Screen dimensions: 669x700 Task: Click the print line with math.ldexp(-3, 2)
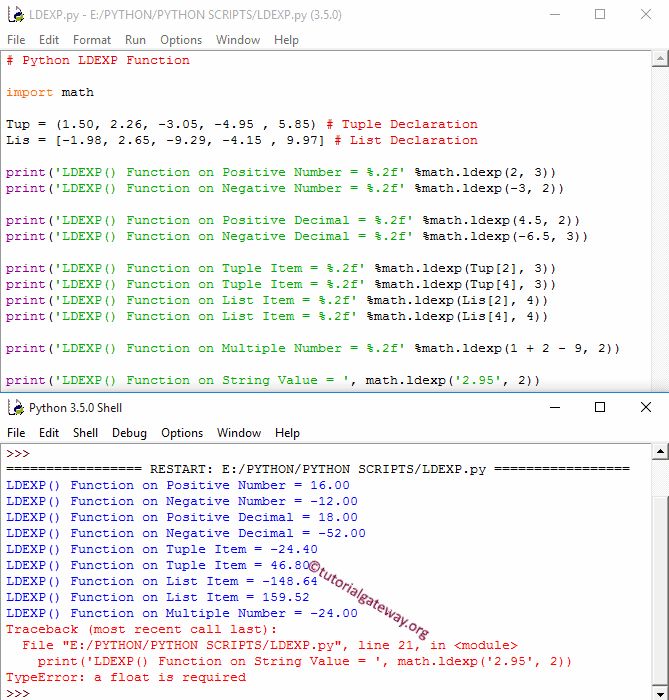pos(285,188)
